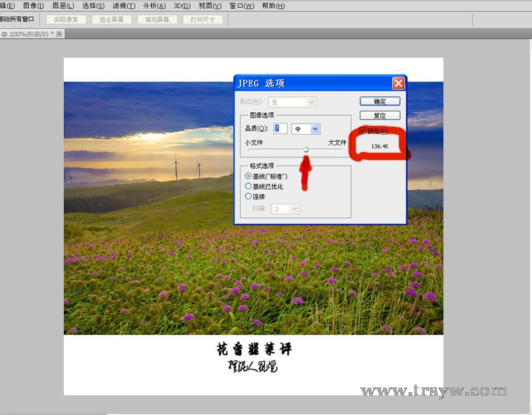
Task: Click the file-size quality slider handle
Action: [306, 149]
